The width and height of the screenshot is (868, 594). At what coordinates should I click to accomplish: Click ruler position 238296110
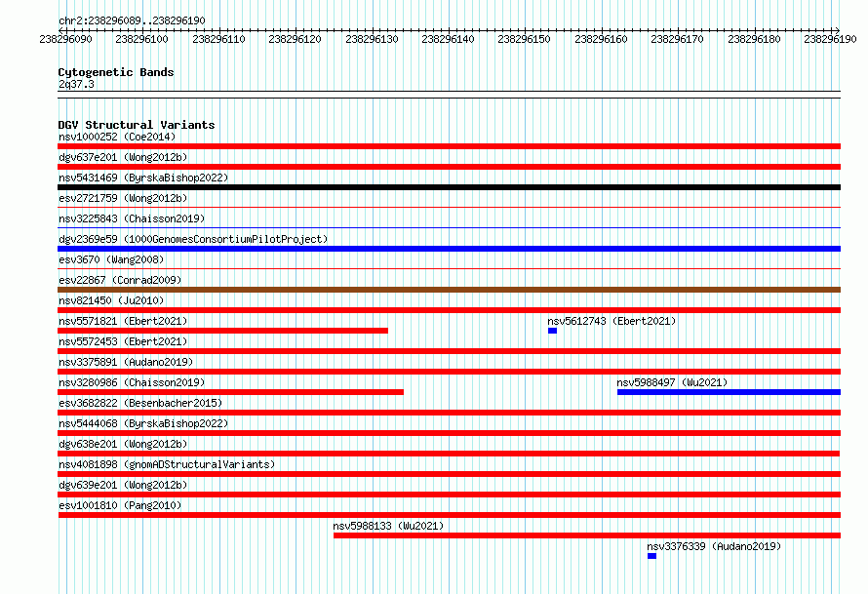tap(218, 39)
